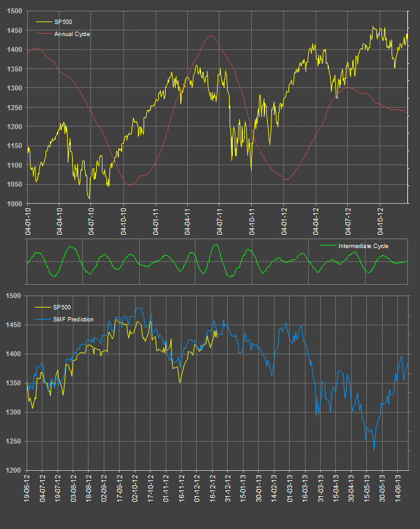This screenshot has width=420, height=529.
Task: Click the green Intermediate Cycle legend line sample
Action: coord(328,246)
